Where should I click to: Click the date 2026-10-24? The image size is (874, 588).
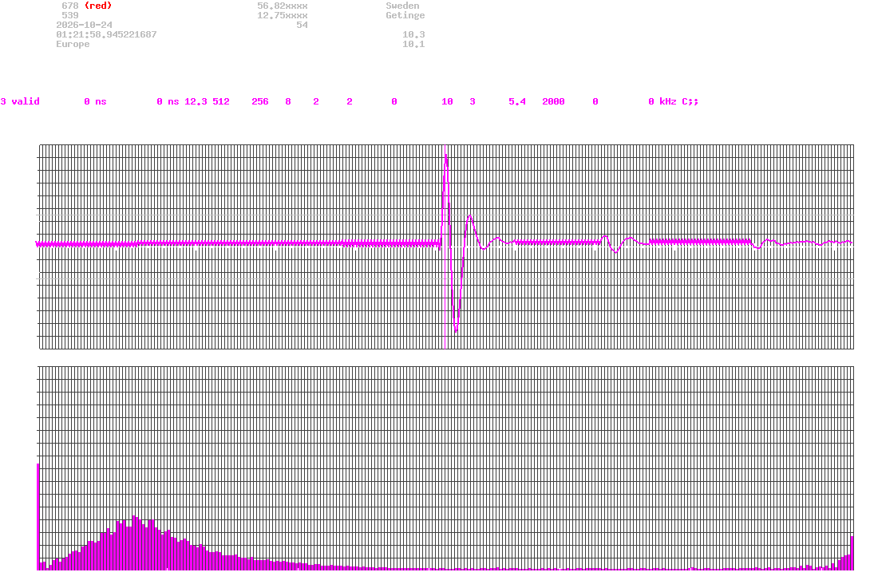[x=84, y=25]
